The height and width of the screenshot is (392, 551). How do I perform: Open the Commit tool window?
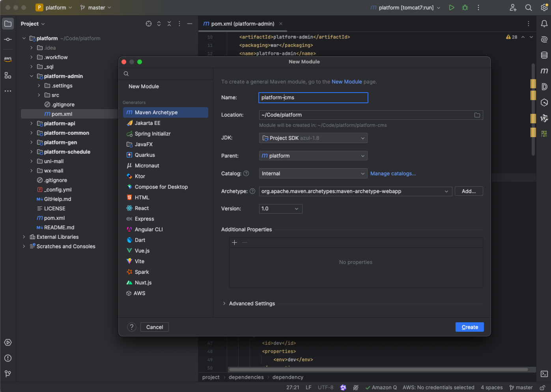pos(8,39)
